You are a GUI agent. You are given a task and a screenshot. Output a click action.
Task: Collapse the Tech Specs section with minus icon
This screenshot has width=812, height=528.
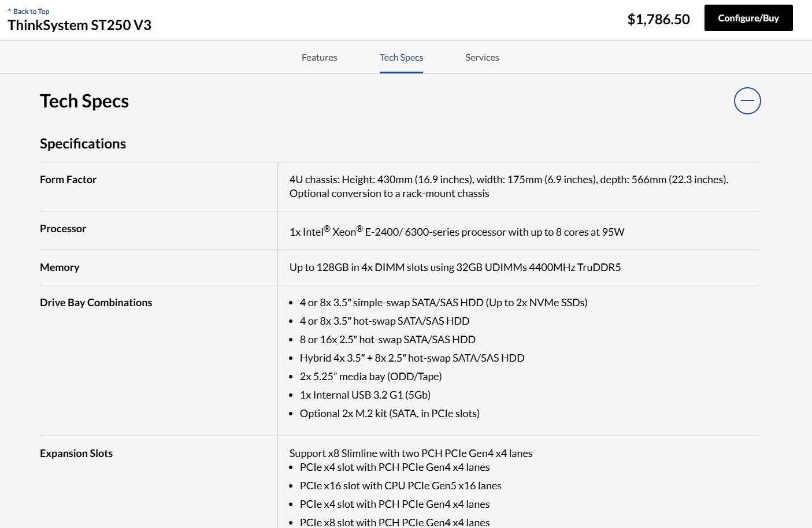(x=747, y=101)
